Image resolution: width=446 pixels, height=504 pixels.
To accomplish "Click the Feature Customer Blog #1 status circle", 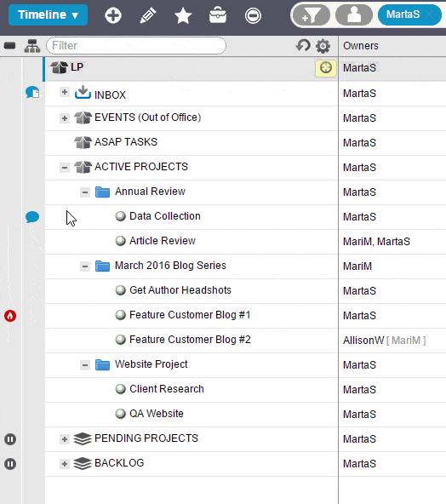I will pyautogui.click(x=121, y=315).
